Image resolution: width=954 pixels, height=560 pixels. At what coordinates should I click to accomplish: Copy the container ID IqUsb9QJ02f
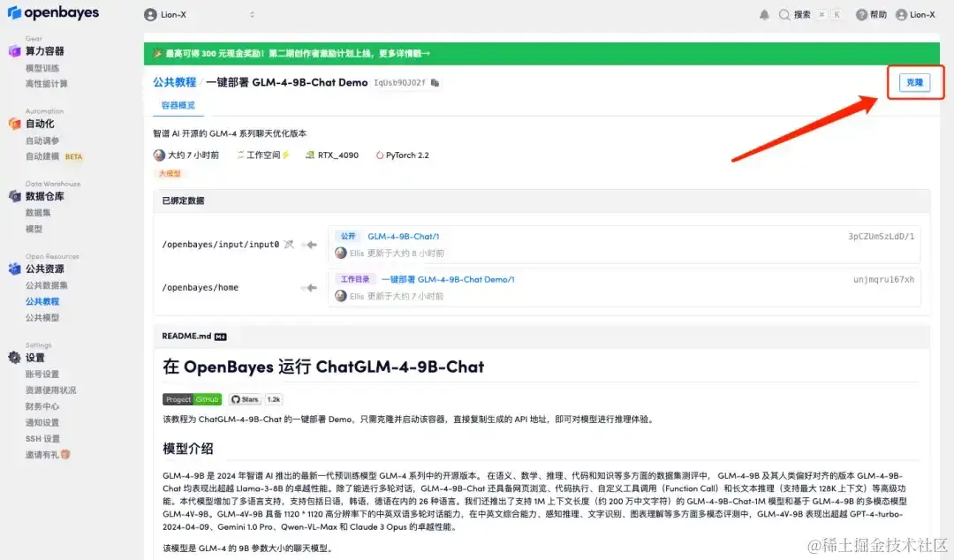pyautogui.click(x=435, y=83)
